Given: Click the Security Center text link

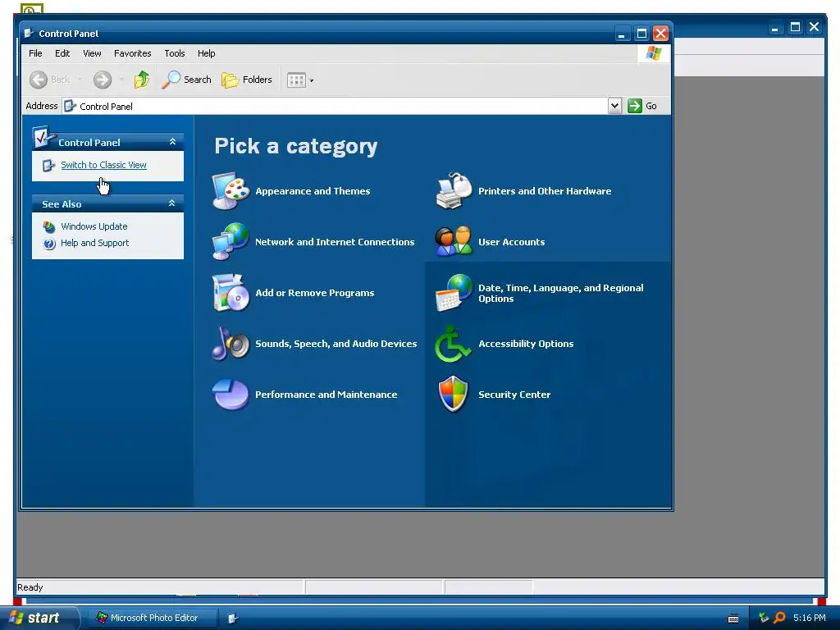Looking at the screenshot, I should coord(514,395).
